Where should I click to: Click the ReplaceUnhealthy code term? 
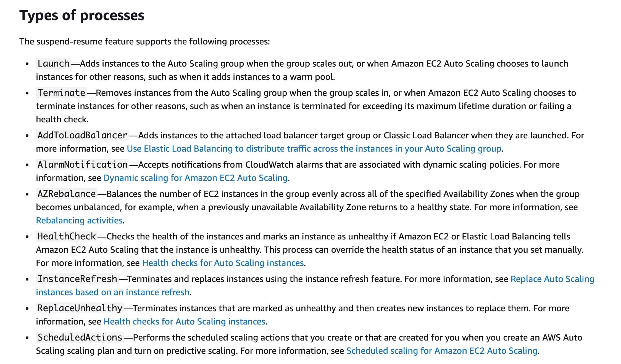pos(80,308)
